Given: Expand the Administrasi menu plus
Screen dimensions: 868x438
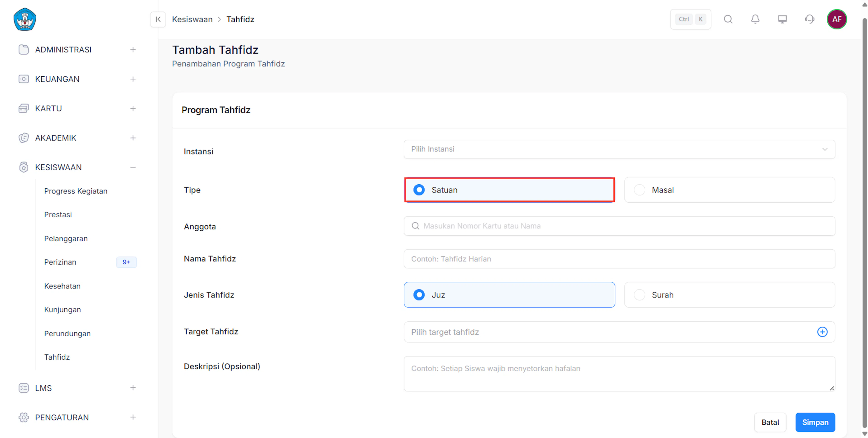Looking at the screenshot, I should coord(133,49).
